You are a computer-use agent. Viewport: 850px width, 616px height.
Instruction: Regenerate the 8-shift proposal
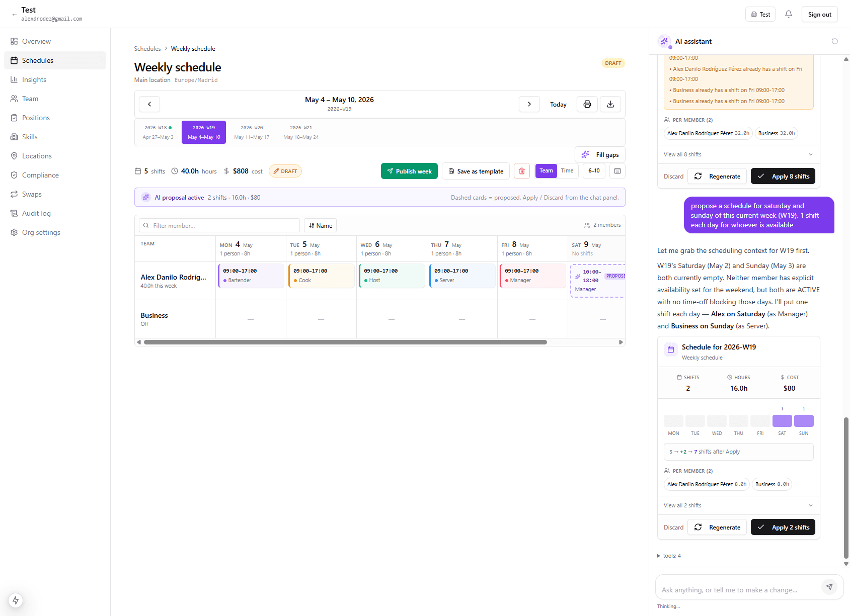[718, 176]
